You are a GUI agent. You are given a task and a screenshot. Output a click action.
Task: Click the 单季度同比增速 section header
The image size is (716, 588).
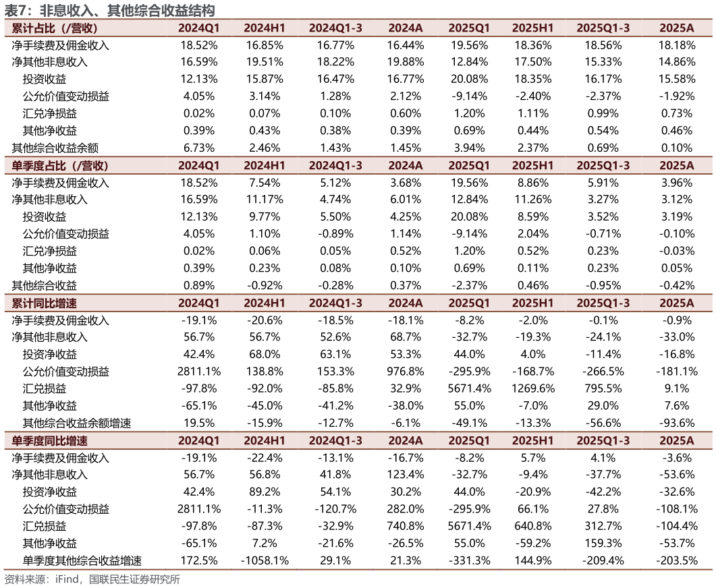point(50,441)
